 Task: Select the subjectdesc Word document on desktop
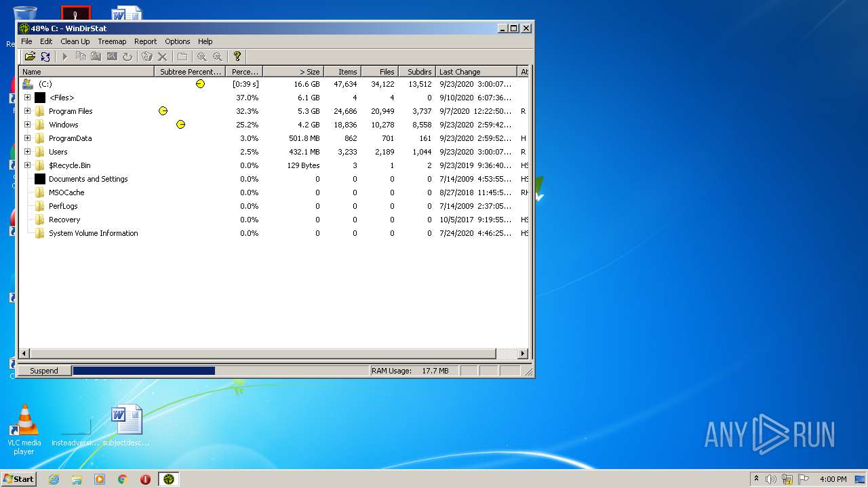tap(126, 426)
